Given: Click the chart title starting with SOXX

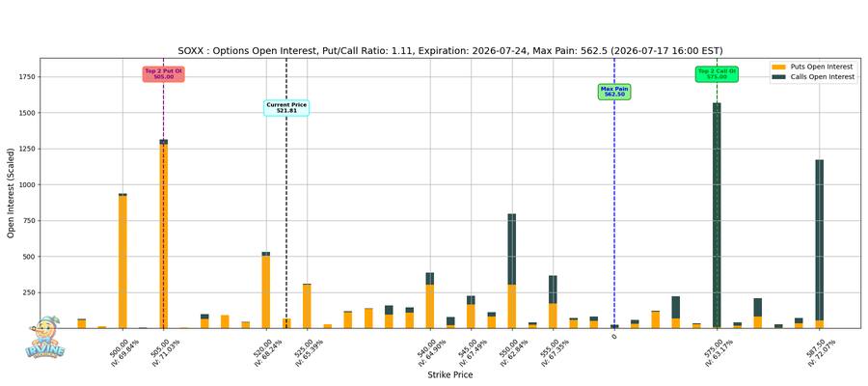Looking at the screenshot, I should 450,51.
